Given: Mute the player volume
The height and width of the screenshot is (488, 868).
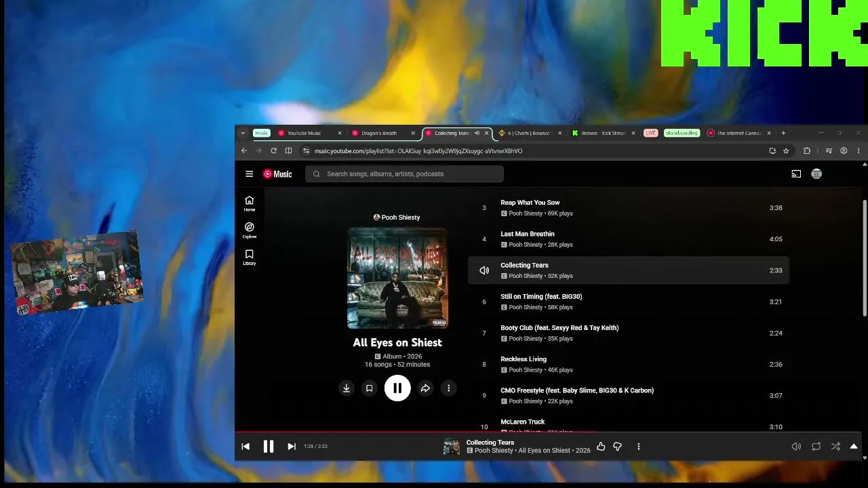Looking at the screenshot, I should click(796, 447).
